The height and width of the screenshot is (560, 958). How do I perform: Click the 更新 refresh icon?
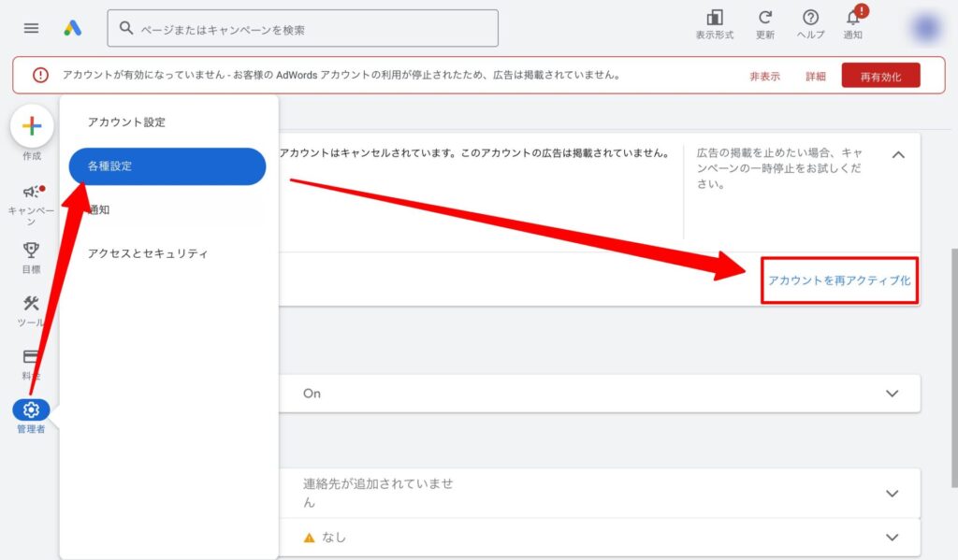coord(765,18)
